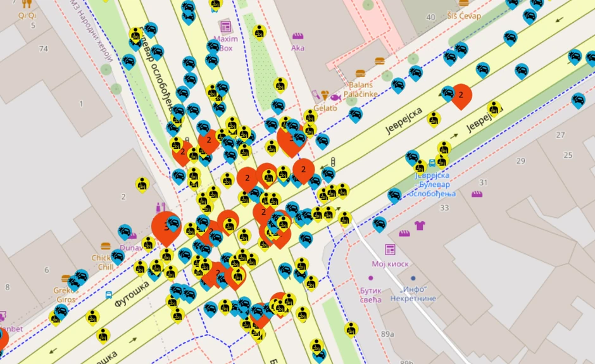
Task: Select the pink t-shirt clothing shop icon
Action: [419, 225]
